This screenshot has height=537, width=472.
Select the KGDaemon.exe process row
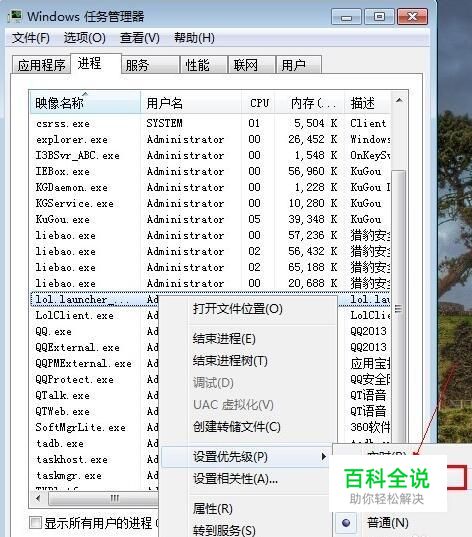211,187
